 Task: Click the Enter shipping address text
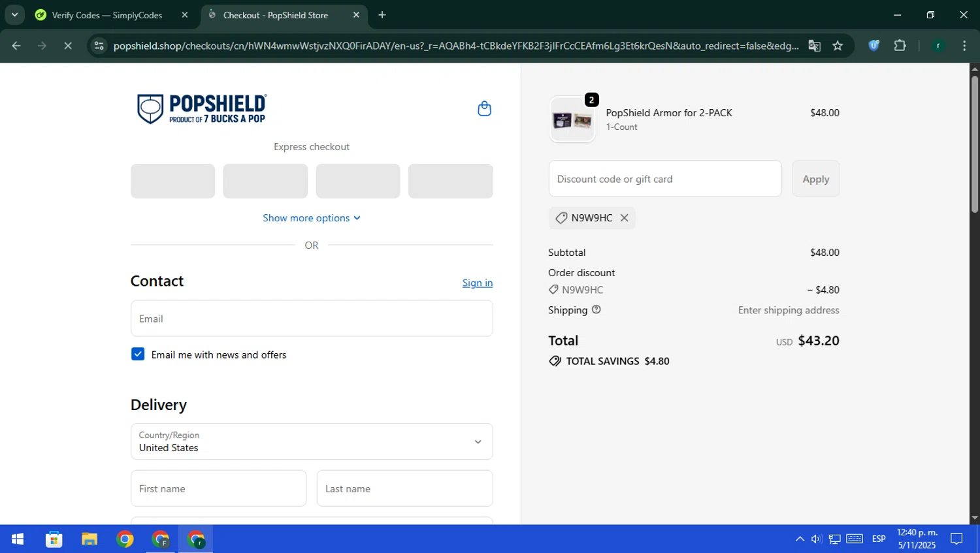click(x=789, y=310)
